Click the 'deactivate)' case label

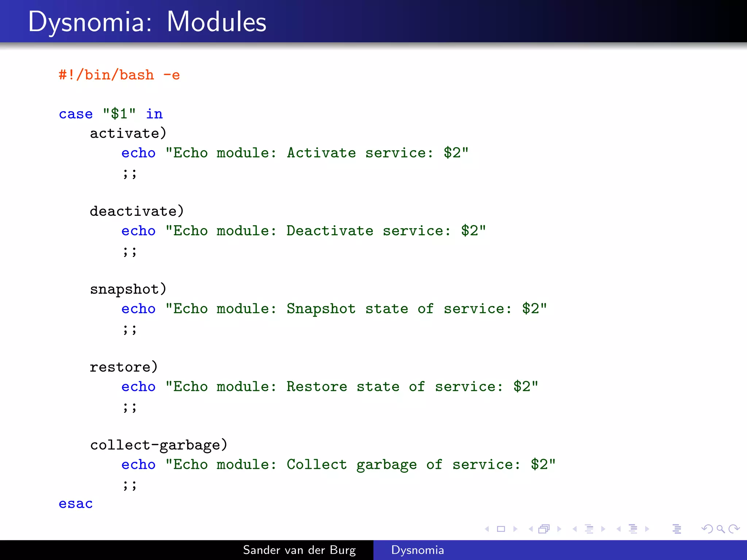(x=137, y=211)
